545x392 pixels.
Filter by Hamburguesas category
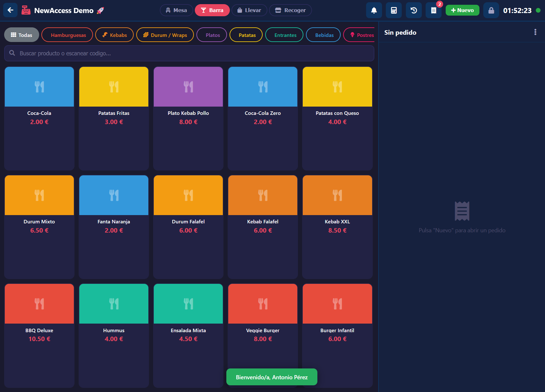tap(67, 35)
